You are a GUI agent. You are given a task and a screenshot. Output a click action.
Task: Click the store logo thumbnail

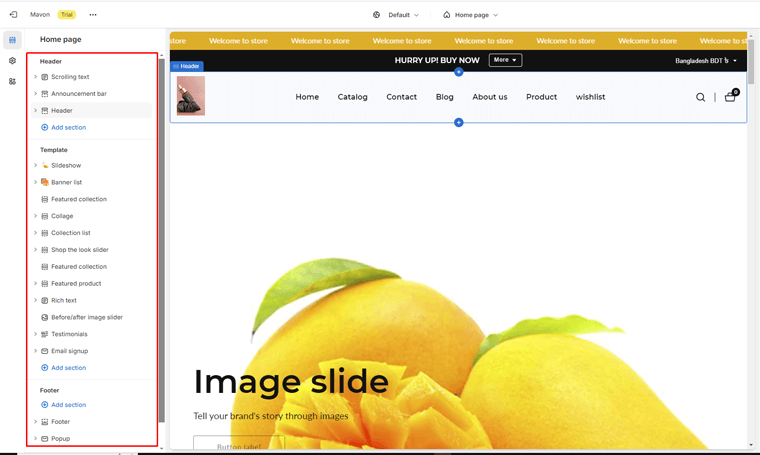(191, 95)
